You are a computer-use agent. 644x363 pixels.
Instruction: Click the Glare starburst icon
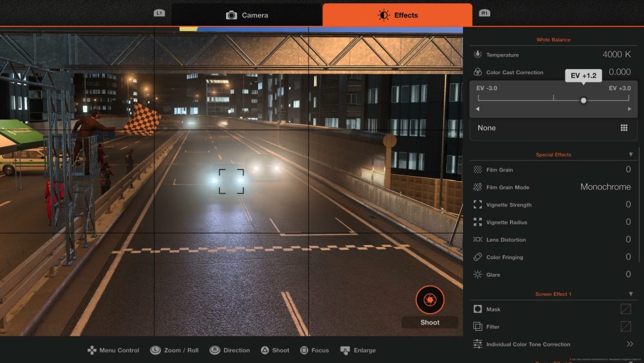coord(477,274)
